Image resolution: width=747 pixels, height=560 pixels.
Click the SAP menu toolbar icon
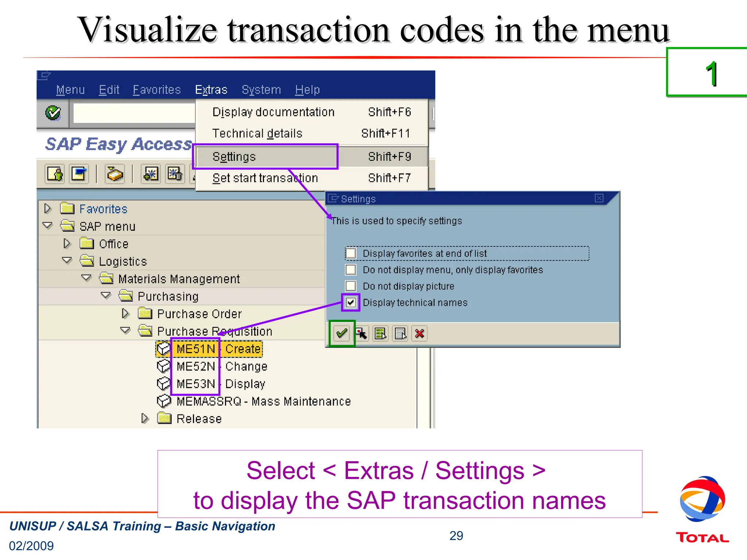(x=79, y=174)
